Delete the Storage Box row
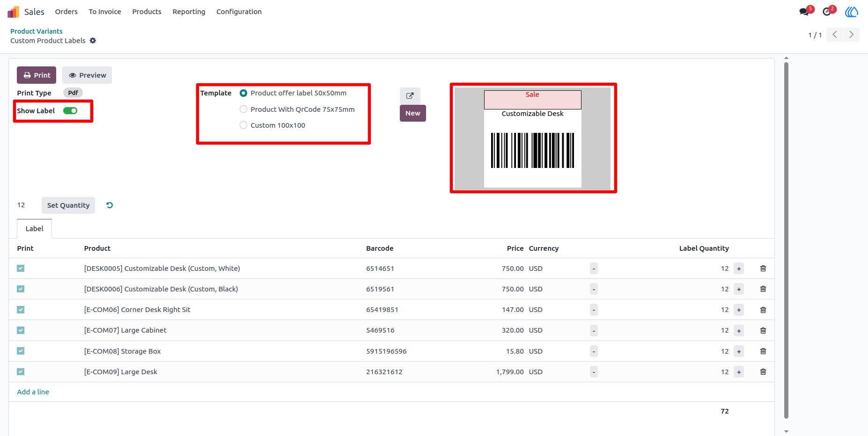The width and height of the screenshot is (868, 436). (x=763, y=351)
